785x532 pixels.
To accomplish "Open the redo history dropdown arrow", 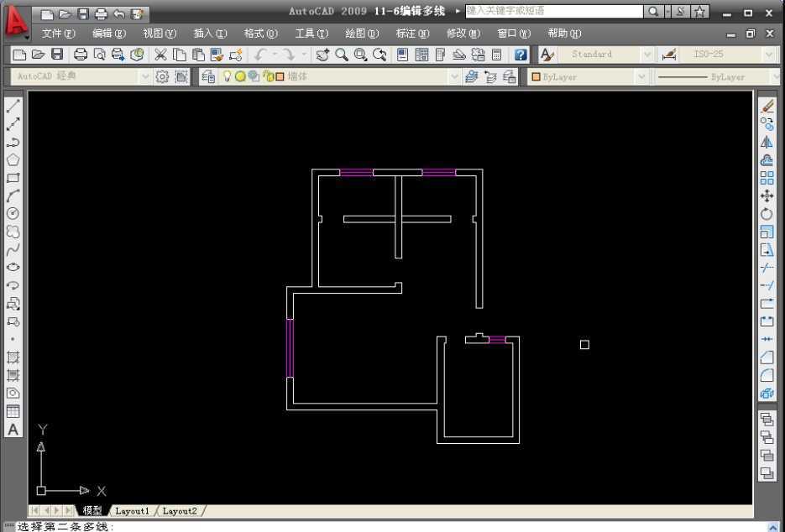I will [303, 54].
